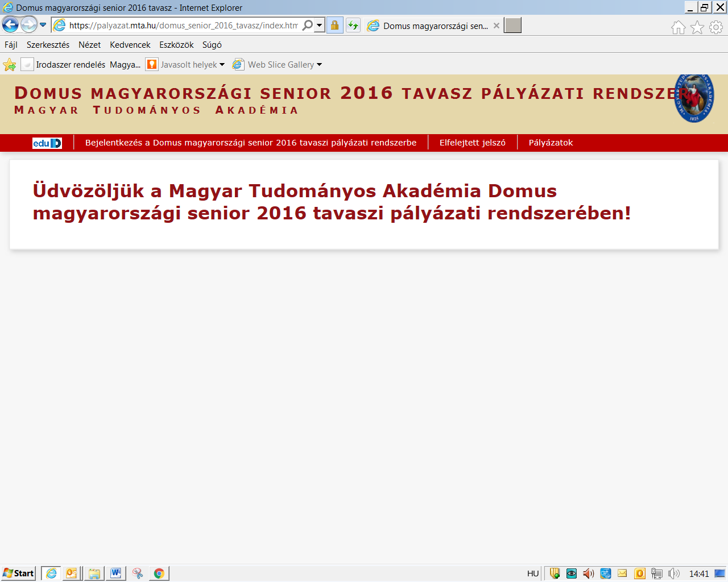Viewport: 728px width, 582px height.
Task: Click the Magyar Tudományos Akadémia header subtitle
Action: coord(156,110)
